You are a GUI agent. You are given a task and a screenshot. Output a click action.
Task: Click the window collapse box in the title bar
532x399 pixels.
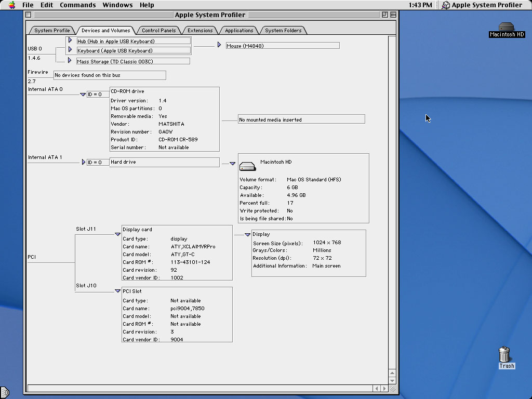393,15
